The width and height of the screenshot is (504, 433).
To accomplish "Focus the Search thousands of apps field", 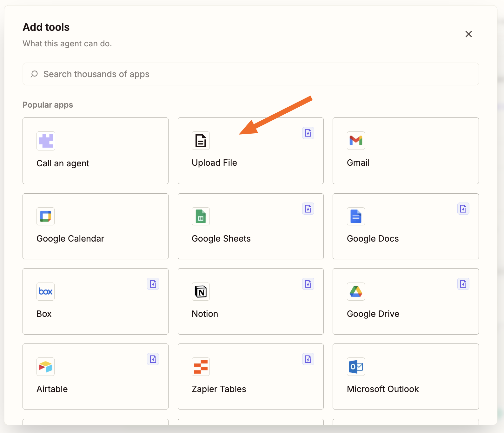I will click(251, 74).
